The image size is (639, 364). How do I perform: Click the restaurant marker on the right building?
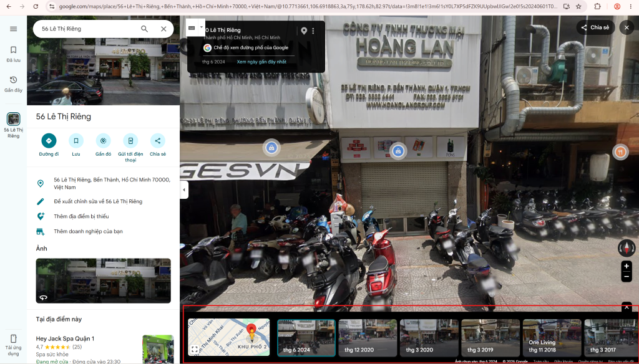click(621, 152)
